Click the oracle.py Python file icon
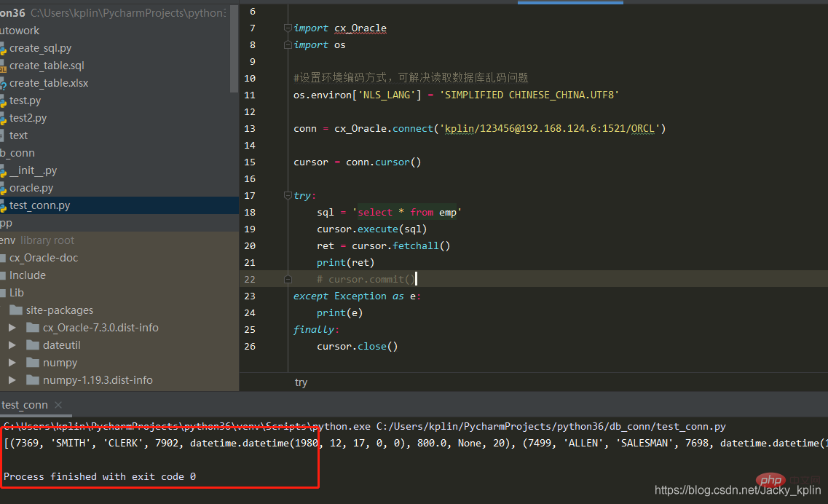Viewport: 828px width, 504px height. 3,188
